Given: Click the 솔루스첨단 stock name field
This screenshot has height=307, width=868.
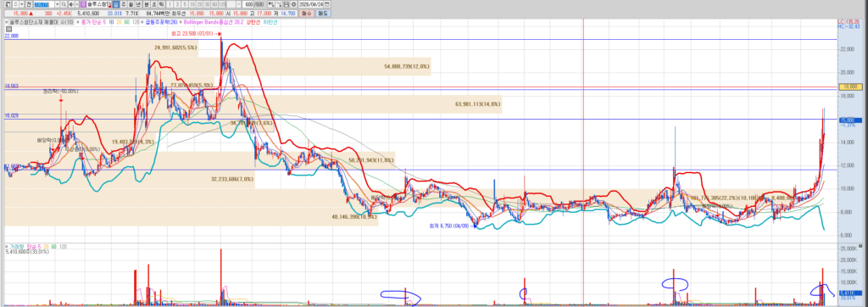Looking at the screenshot, I should (x=98, y=4).
